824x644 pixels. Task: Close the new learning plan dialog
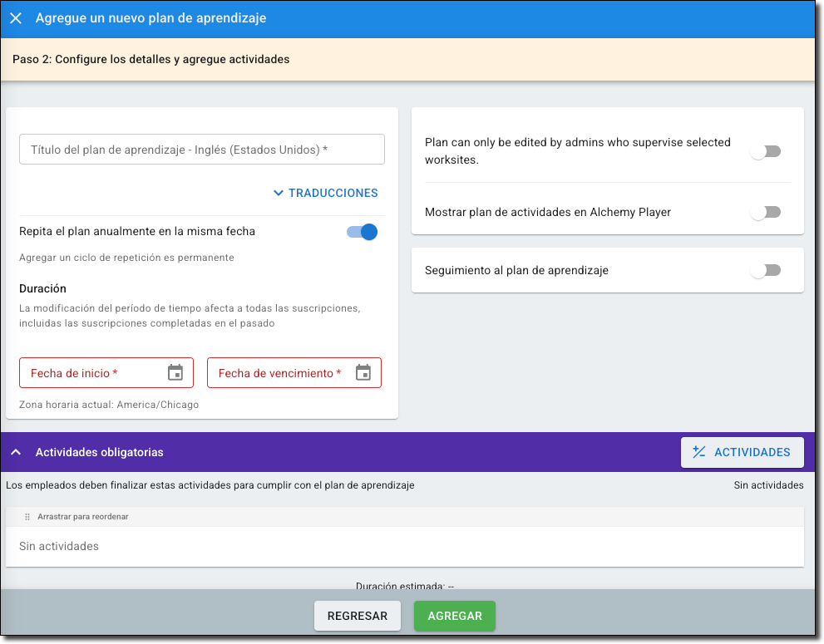tap(16, 18)
